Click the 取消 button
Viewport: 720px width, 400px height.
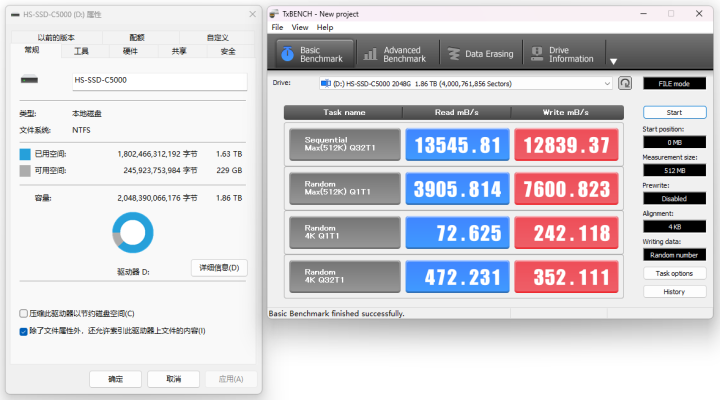point(174,379)
